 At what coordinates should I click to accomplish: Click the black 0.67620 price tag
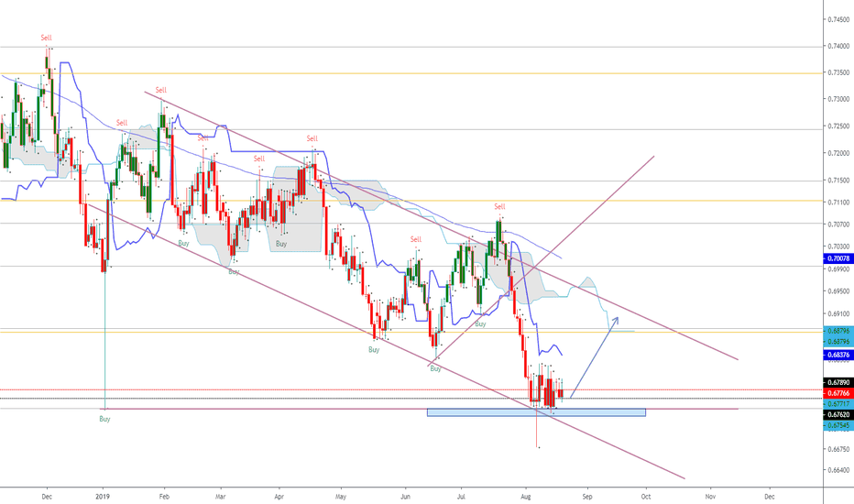838,414
